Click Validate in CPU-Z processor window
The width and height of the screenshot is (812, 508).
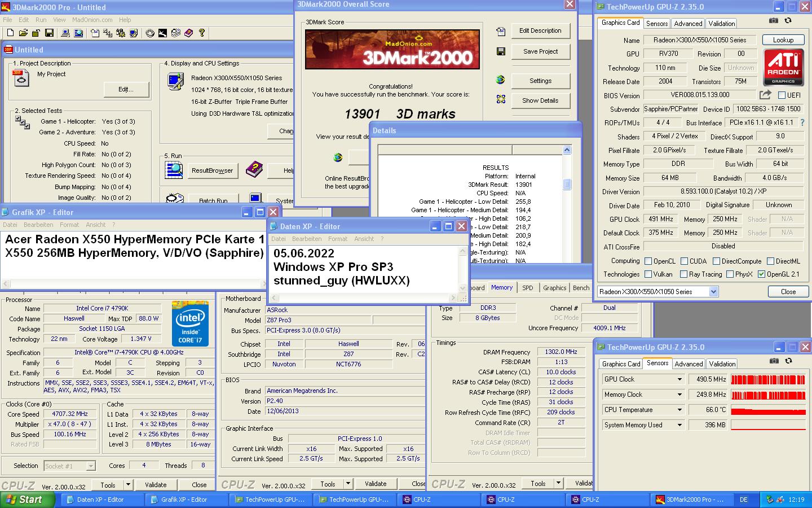[156, 484]
